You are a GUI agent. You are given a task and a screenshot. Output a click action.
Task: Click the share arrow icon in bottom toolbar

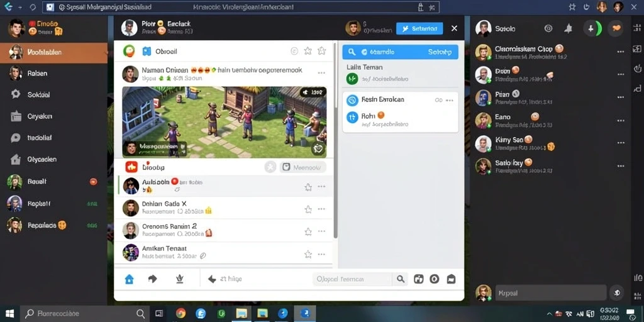(x=152, y=279)
